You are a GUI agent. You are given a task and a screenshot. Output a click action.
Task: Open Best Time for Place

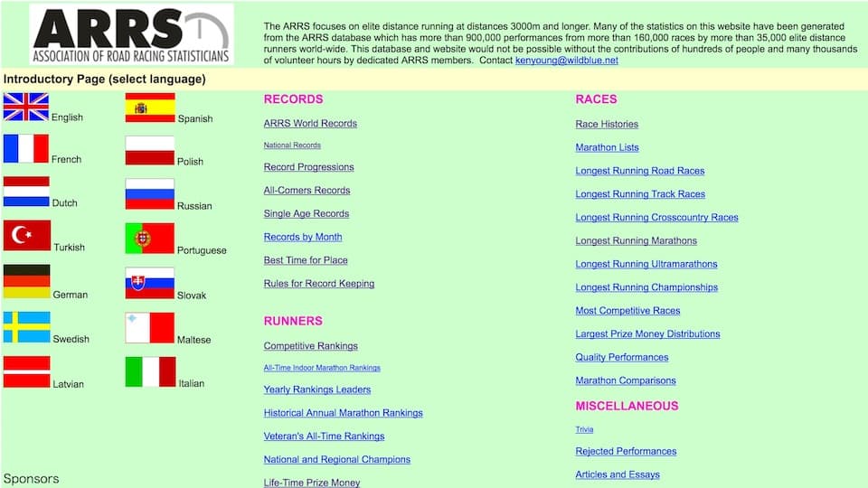[x=306, y=260]
